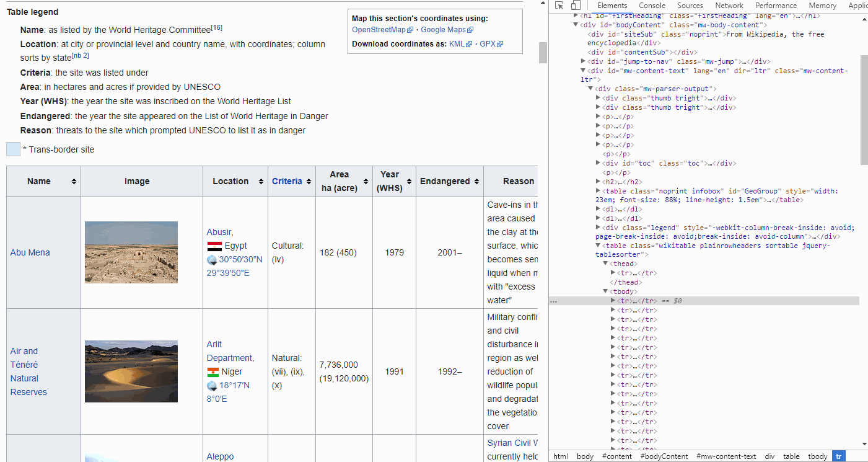The height and width of the screenshot is (462, 868).
Task: Click the Niger flag icon
Action: [x=213, y=372]
